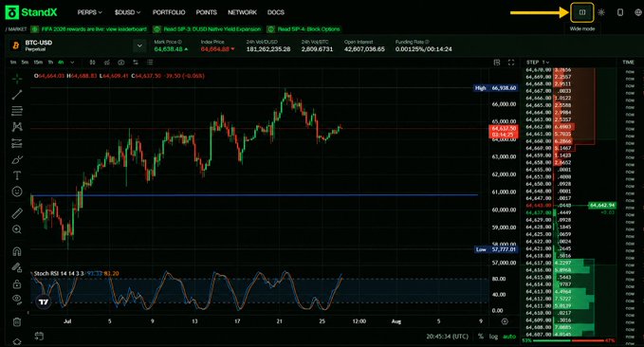Viewport: 644px width, 347px height.
Task: Open DOCS link
Action: (x=276, y=12)
